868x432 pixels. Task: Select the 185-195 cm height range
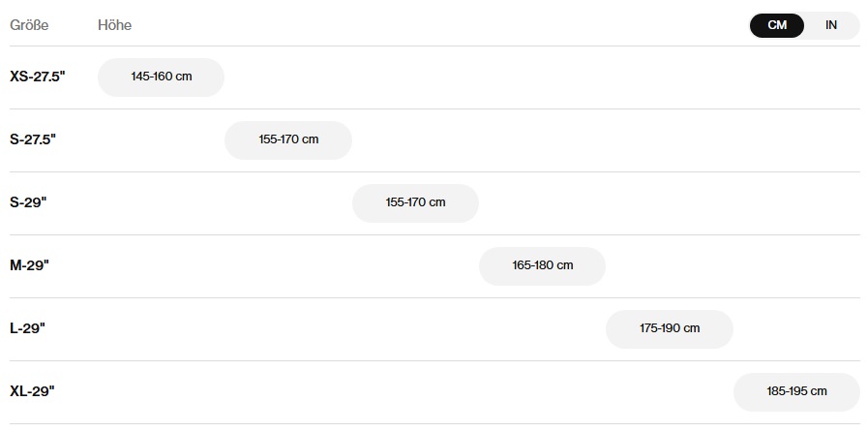pos(796,392)
